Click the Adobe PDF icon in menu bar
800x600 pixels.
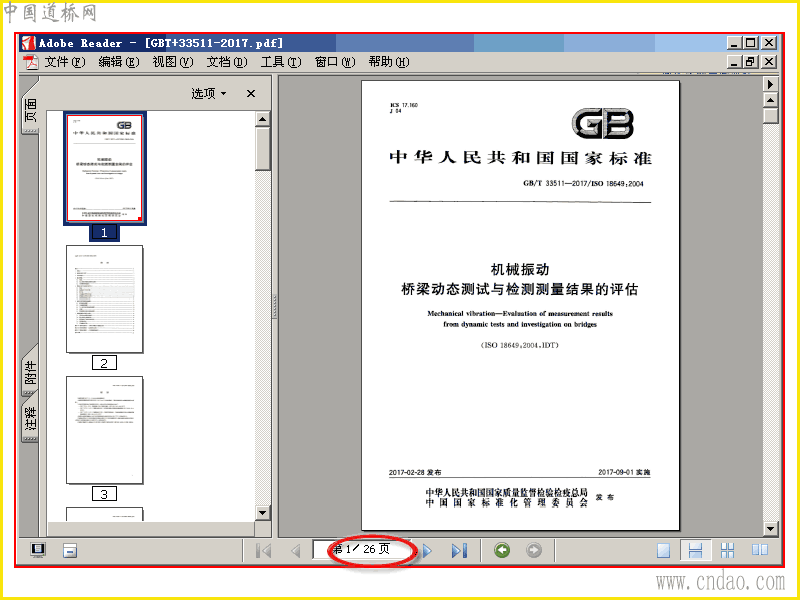pos(31,62)
